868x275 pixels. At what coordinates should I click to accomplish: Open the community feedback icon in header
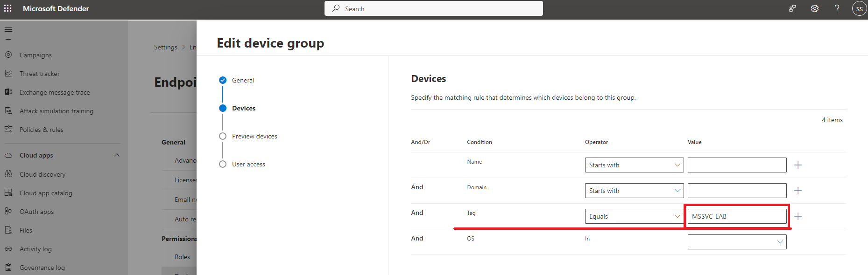(792, 8)
